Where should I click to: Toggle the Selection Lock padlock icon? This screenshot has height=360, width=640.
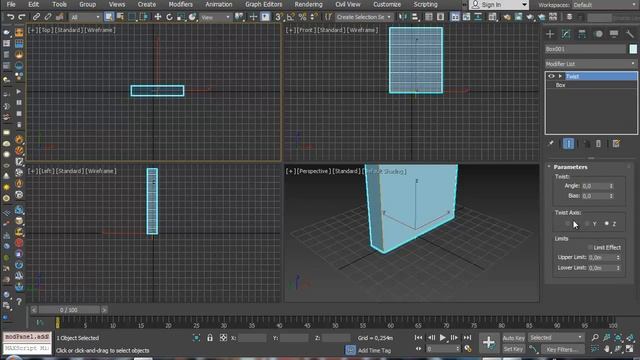pyautogui.click(x=210, y=338)
